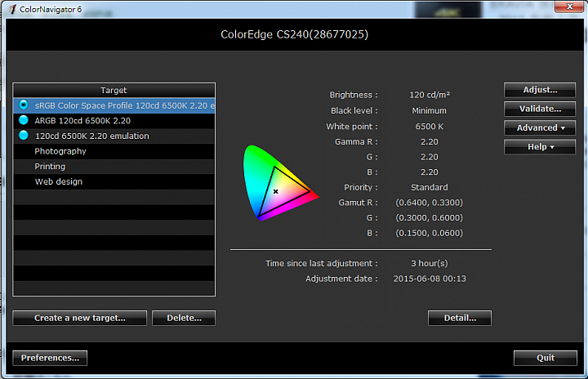
Task: Select the sRGB Color Space Profile target
Action: coord(114,105)
